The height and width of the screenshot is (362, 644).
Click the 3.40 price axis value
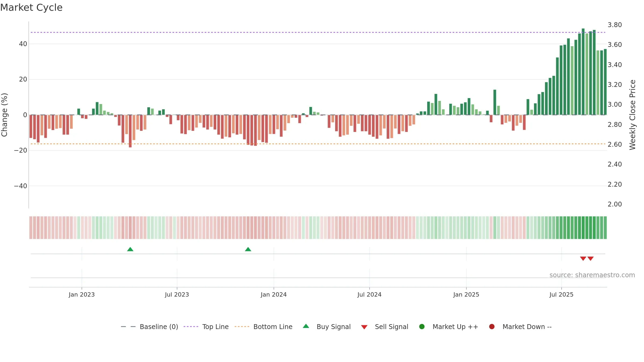click(615, 65)
